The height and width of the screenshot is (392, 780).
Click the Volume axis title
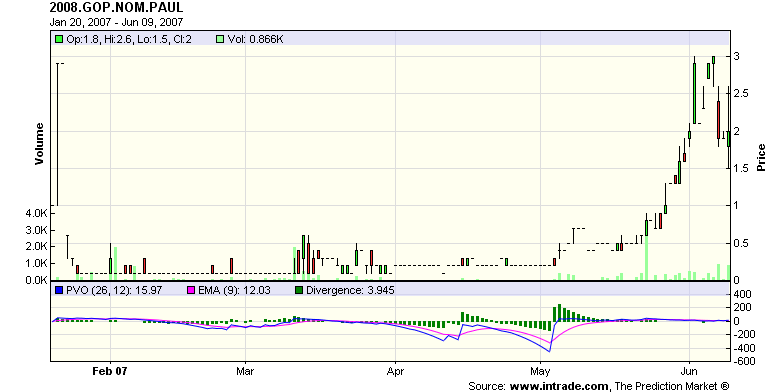point(39,144)
